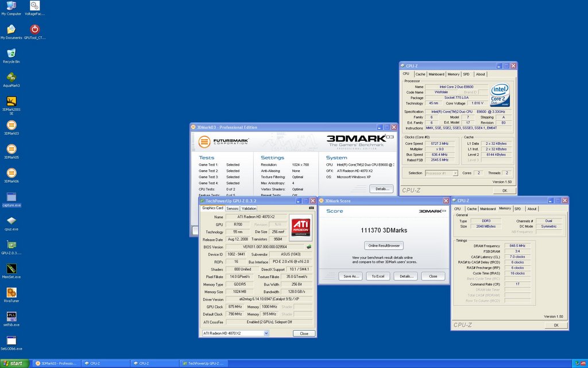Launch 3DMark03 desktop shortcut
588x368 pixels.
coord(11,128)
